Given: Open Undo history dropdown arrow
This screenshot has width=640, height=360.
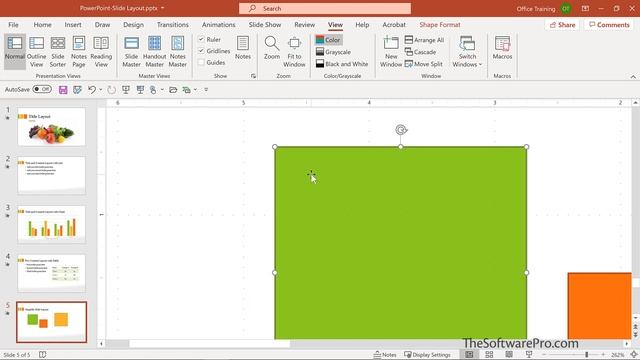Looking at the screenshot, I should (100, 90).
